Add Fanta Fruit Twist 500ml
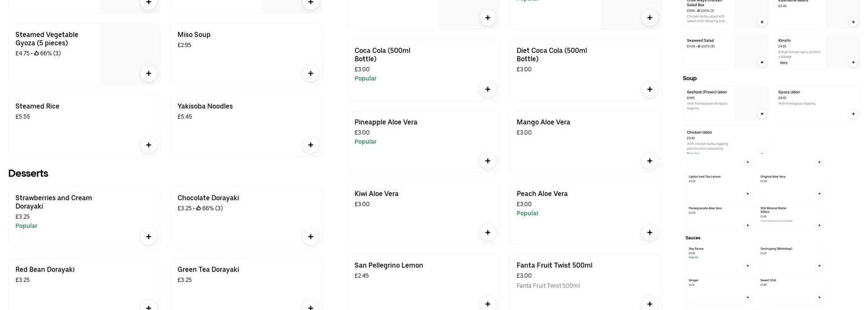 [650, 304]
